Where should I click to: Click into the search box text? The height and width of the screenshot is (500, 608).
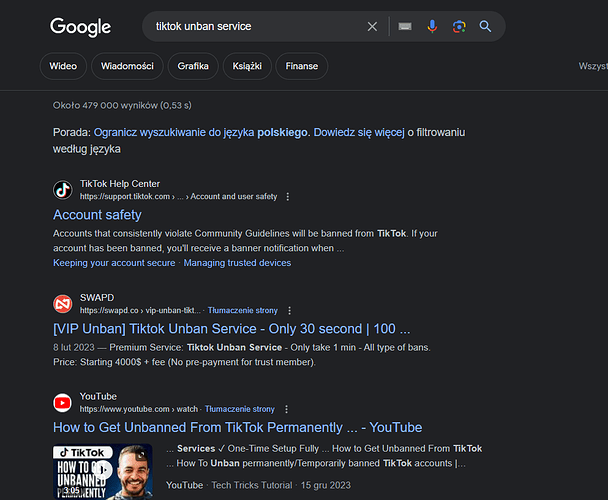tap(204, 26)
